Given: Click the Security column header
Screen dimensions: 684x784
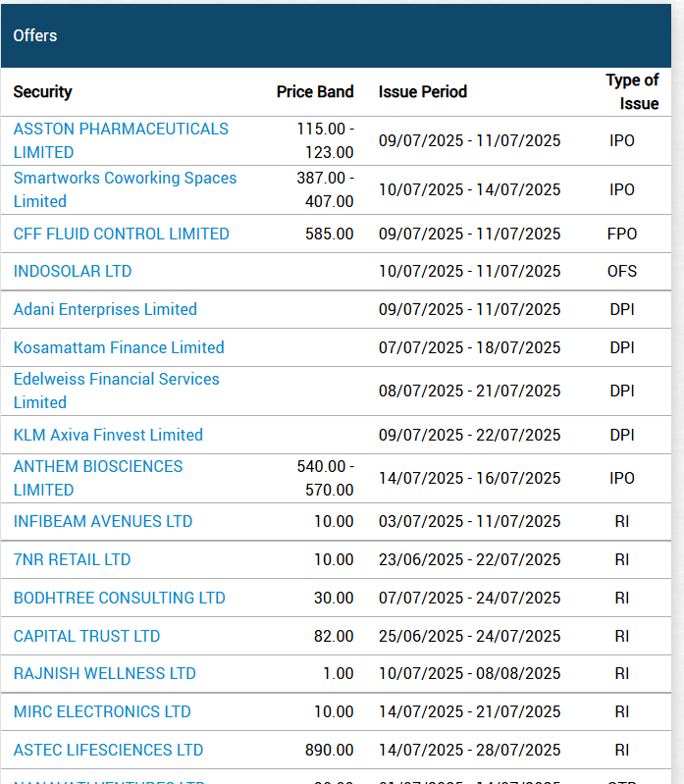Looking at the screenshot, I should (42, 92).
